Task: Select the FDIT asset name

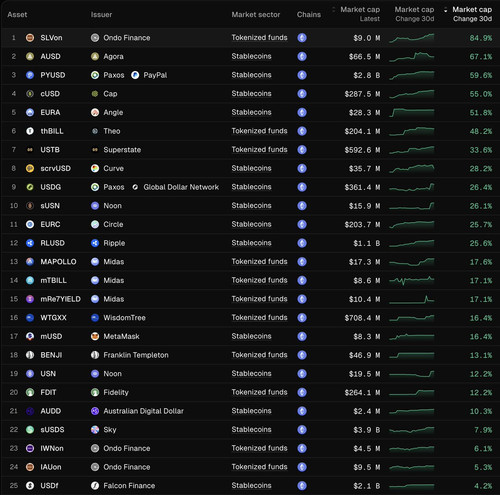Action: click(x=48, y=392)
